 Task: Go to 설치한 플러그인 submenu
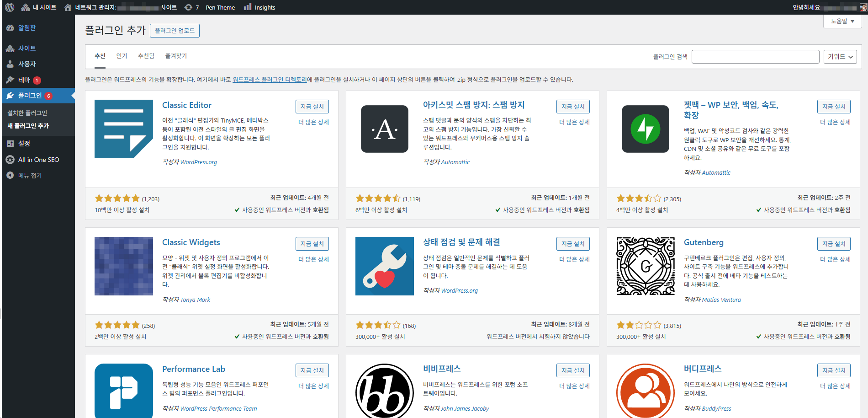(27, 113)
